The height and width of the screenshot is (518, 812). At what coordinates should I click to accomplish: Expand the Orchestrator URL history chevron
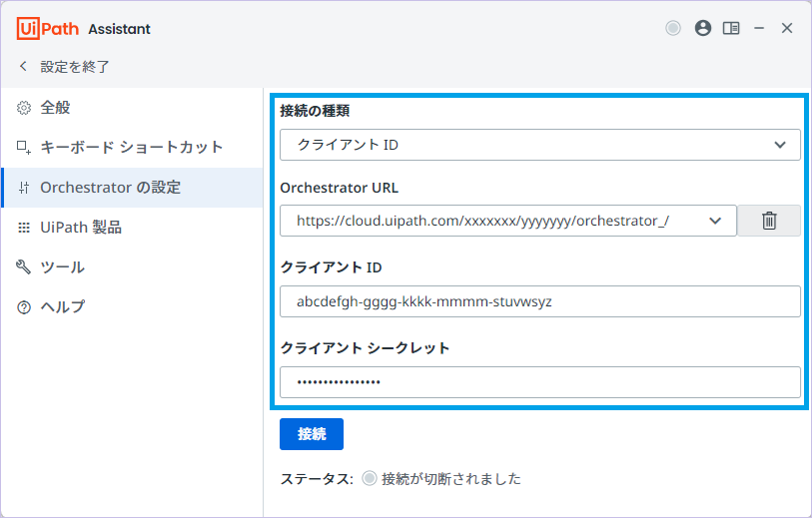pos(715,221)
